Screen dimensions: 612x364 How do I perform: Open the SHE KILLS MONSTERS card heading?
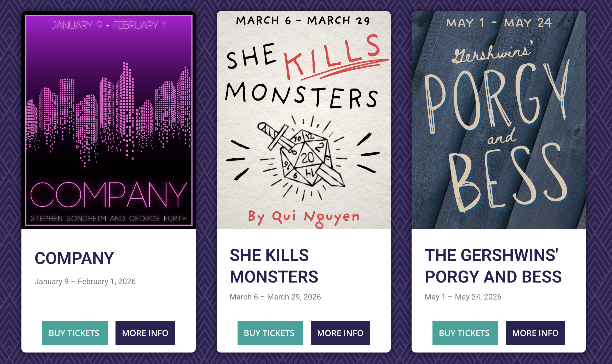pyautogui.click(x=274, y=266)
